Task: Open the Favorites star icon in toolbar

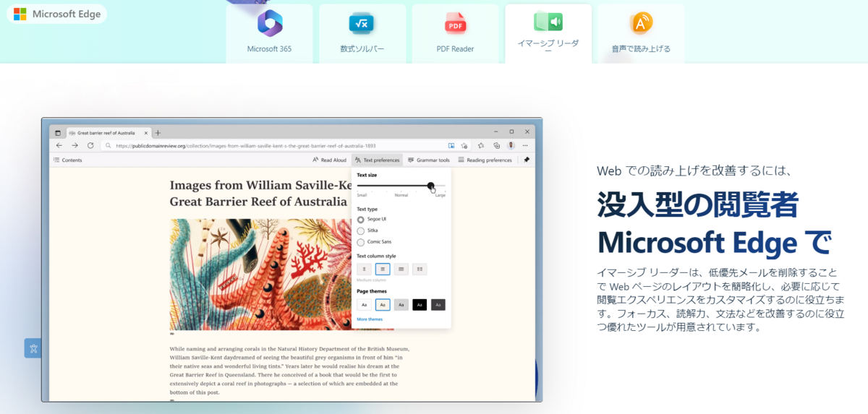Action: 481,145
